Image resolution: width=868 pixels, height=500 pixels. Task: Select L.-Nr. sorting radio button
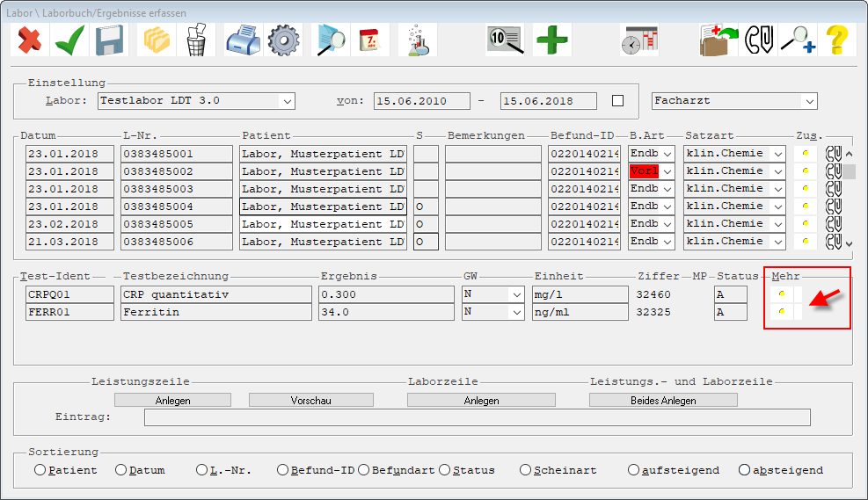pyautogui.click(x=201, y=470)
